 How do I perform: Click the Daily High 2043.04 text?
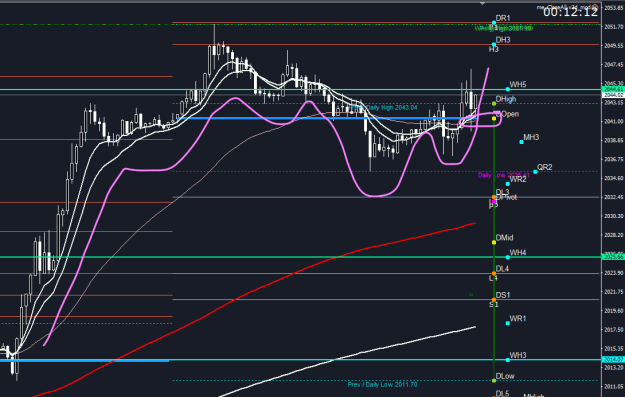392,108
